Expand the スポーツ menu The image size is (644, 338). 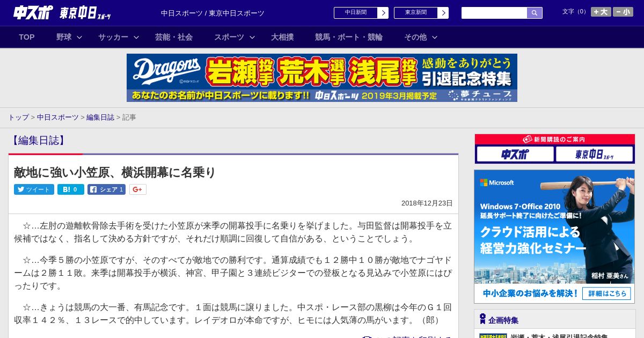234,37
